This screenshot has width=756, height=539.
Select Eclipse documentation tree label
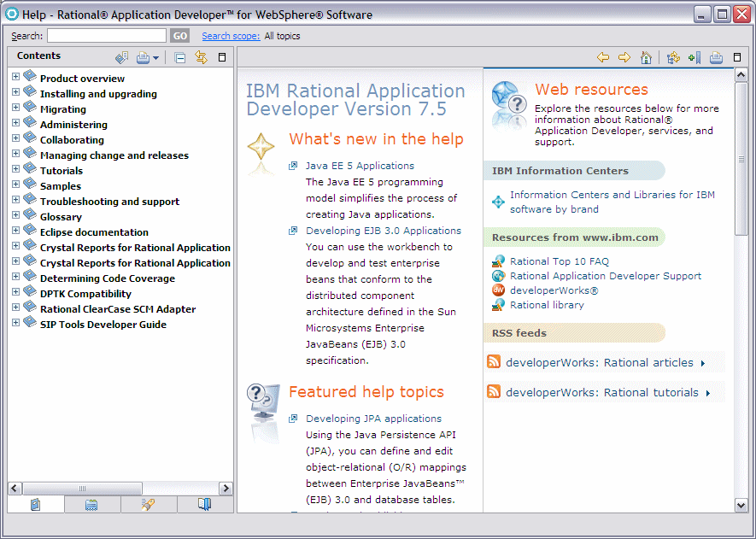(94, 232)
